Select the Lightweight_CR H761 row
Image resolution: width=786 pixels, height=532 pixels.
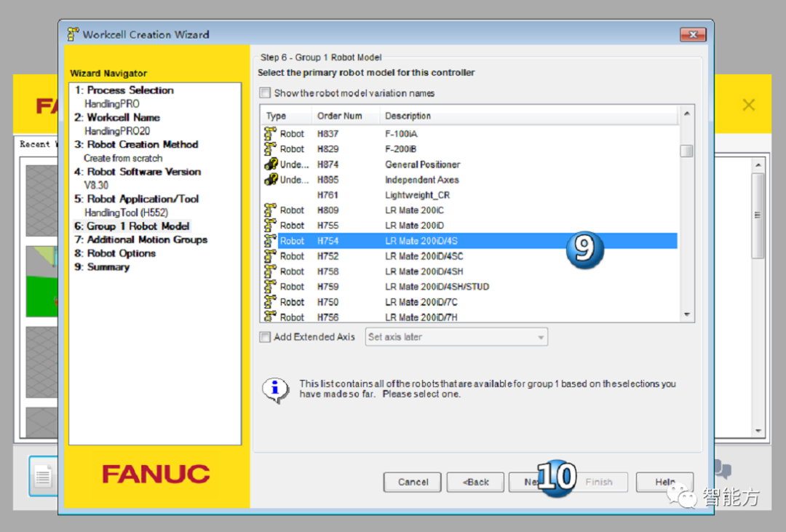coord(470,194)
